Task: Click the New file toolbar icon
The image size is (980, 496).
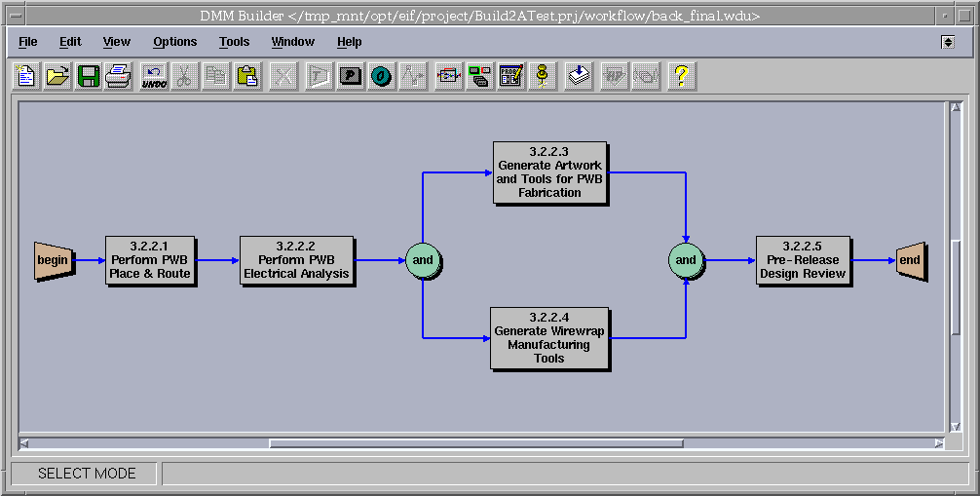Action: (x=26, y=76)
